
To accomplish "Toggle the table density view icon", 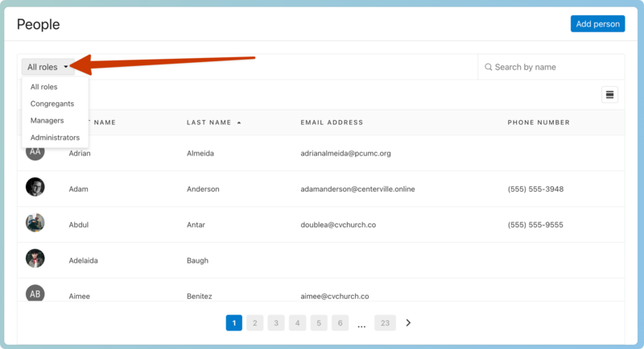I will pos(610,95).
